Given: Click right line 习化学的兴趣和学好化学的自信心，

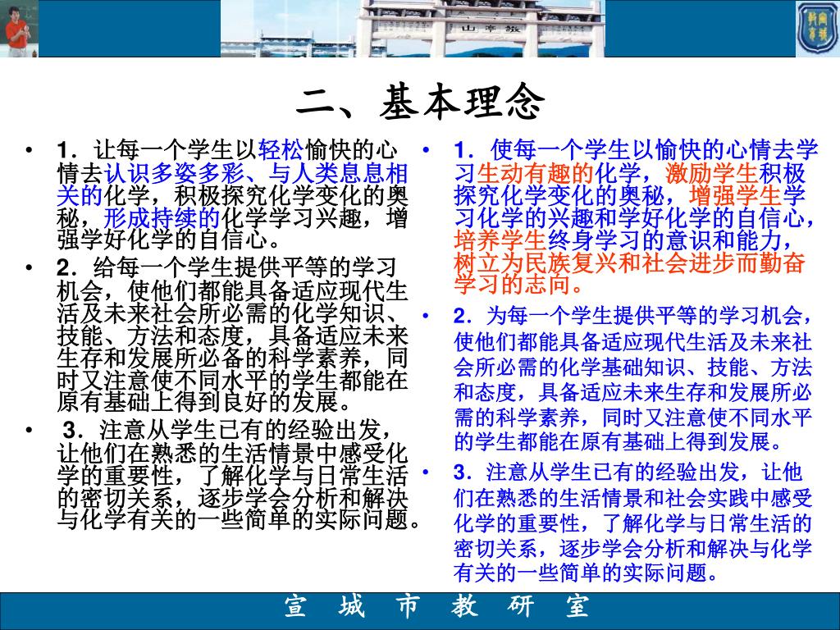Looking at the screenshot, I should [x=635, y=218].
